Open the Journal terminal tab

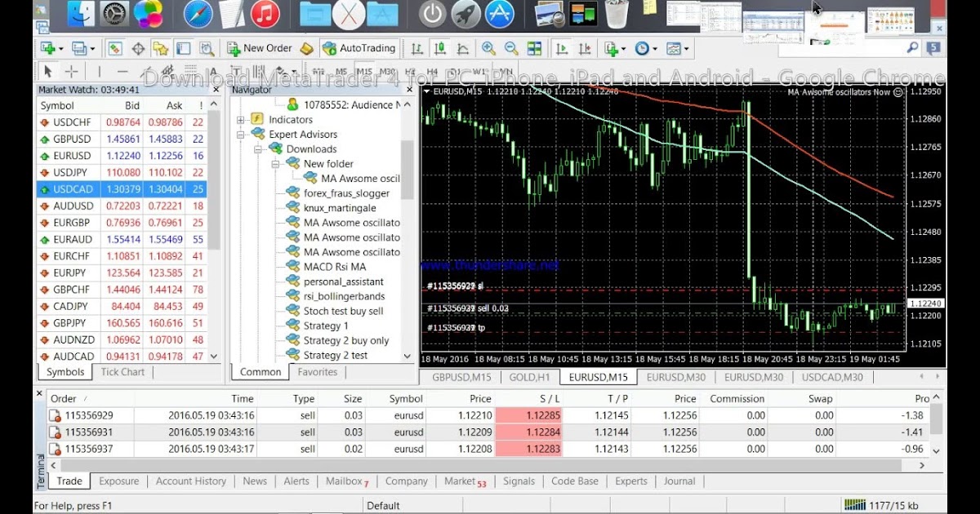pos(679,481)
